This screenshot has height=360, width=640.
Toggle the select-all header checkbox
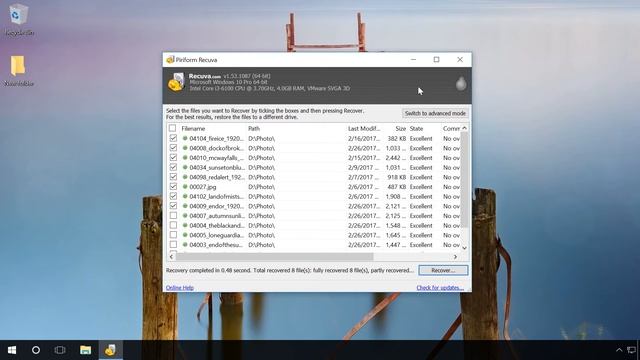[x=173, y=128]
